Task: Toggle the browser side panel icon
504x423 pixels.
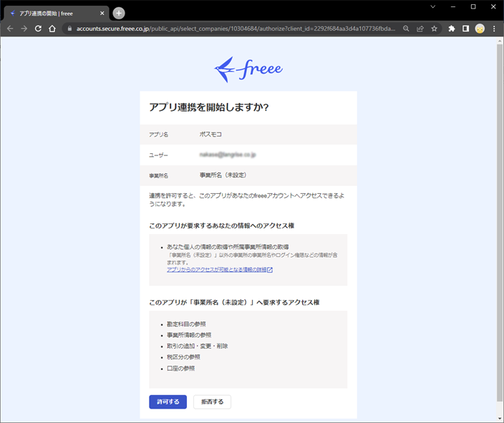Action: point(465,29)
